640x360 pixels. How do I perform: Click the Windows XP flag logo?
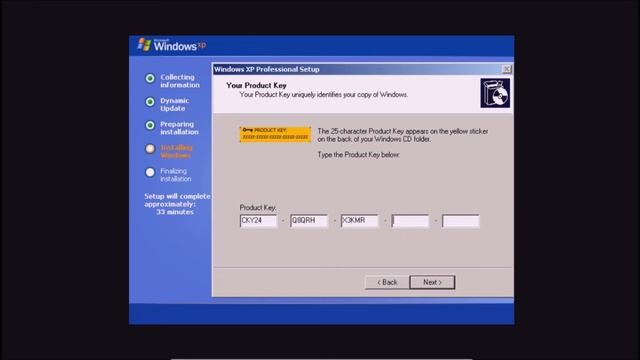coord(144,44)
